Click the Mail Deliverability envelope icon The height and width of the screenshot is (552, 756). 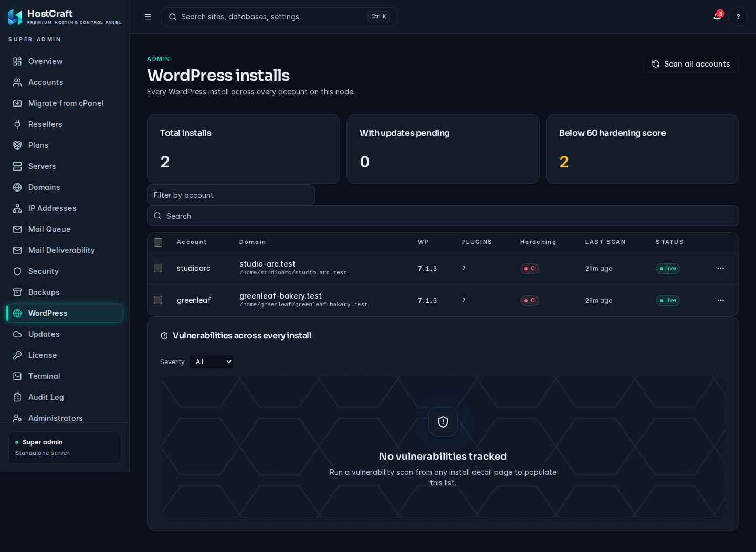coord(17,250)
